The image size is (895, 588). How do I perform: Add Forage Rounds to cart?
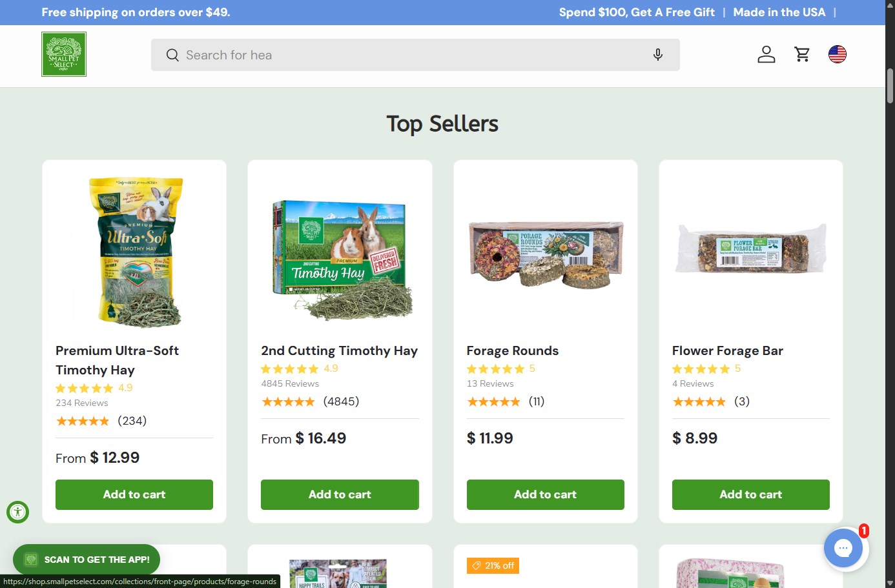coord(546,494)
